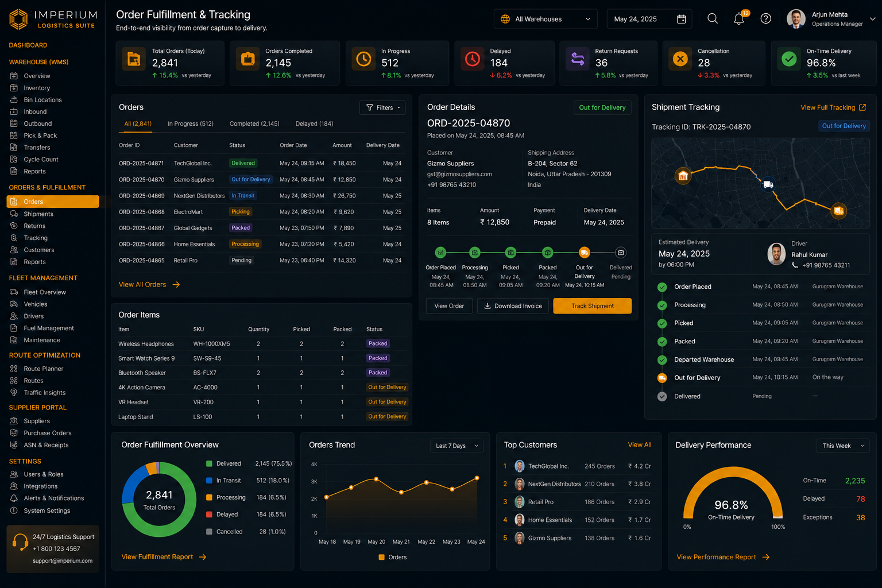Change the Last 7 Days trend range

pos(457,446)
